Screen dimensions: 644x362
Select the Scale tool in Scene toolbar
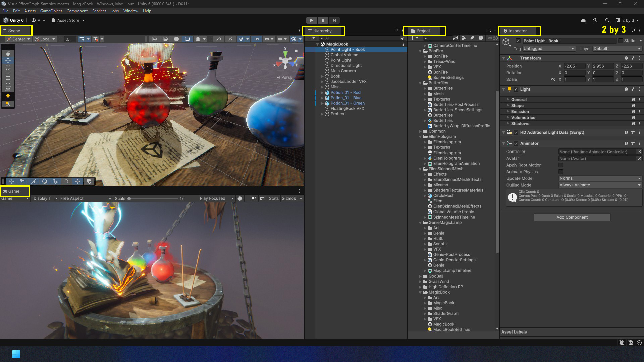pos(8,74)
